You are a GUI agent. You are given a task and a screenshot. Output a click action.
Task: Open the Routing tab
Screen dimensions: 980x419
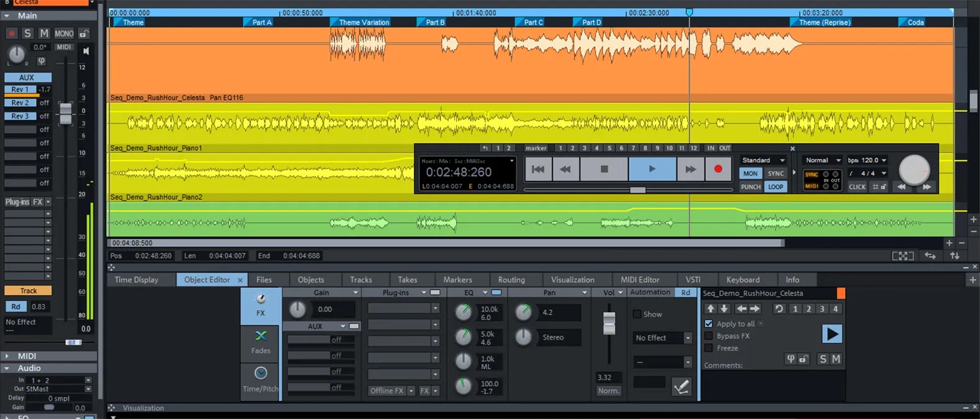(x=511, y=280)
